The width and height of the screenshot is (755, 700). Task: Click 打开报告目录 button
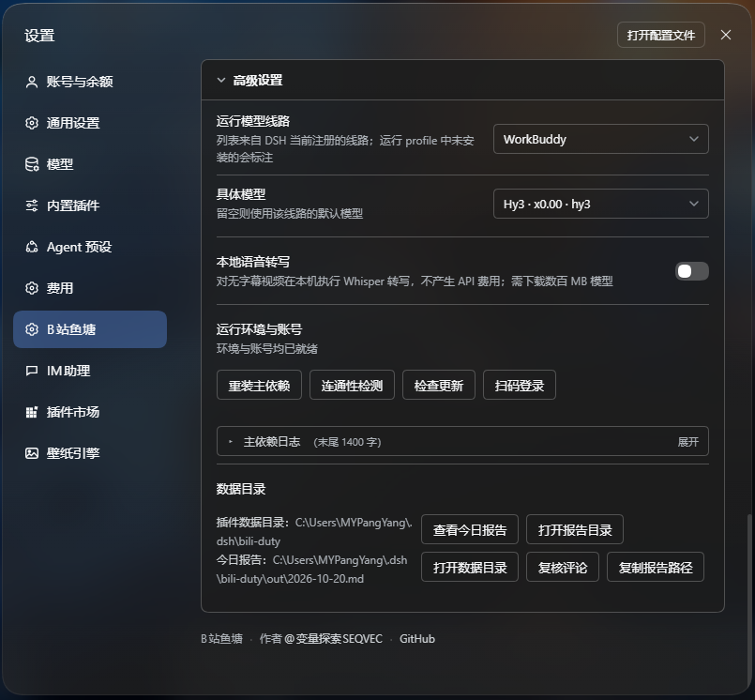[574, 529]
